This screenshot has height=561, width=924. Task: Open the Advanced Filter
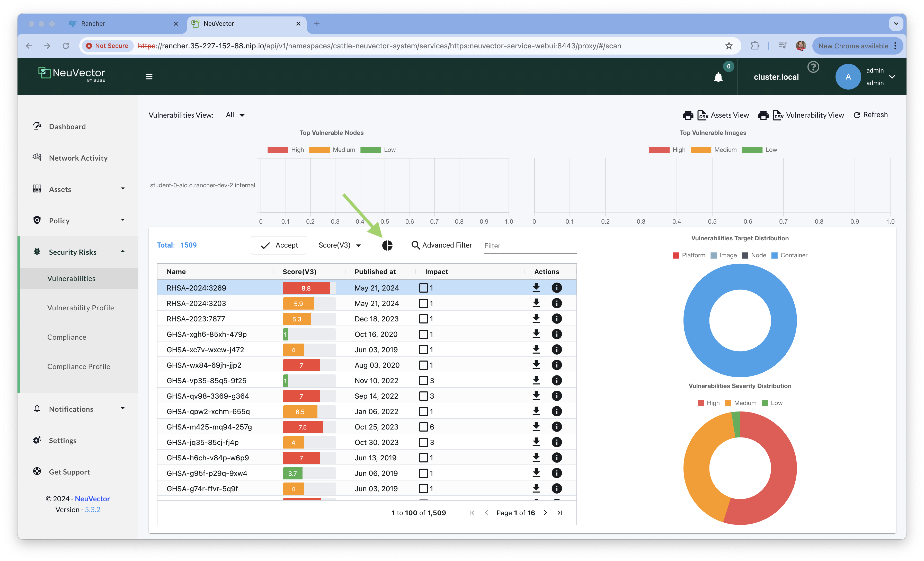[x=441, y=246]
